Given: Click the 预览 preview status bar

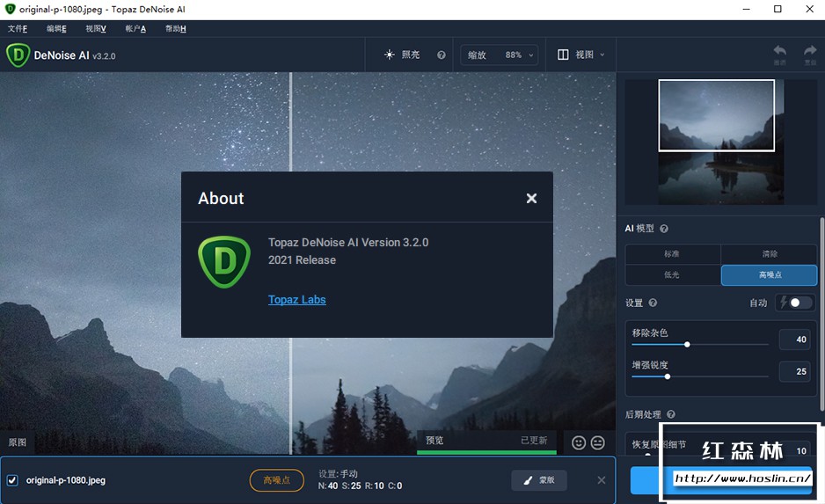Looking at the screenshot, I should click(x=486, y=442).
